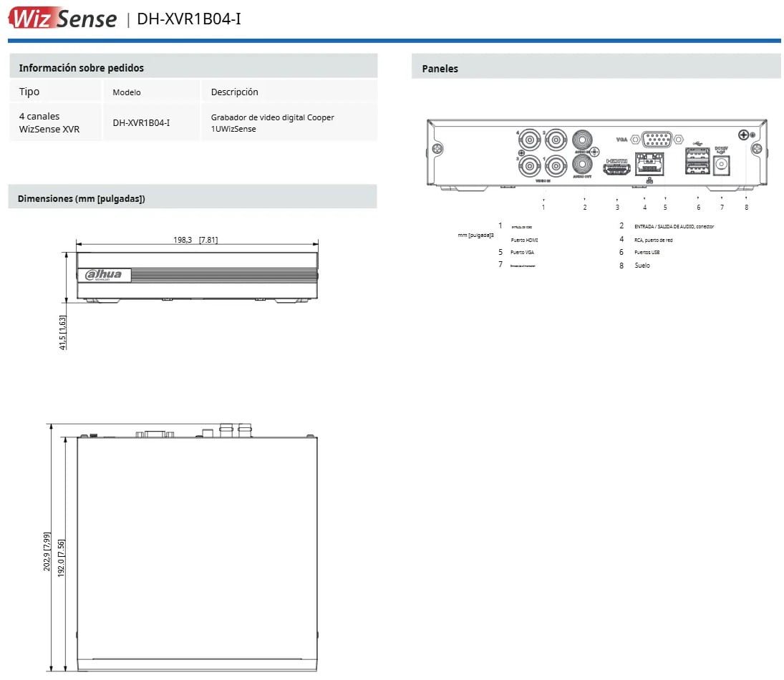Click the '202.9 [7.99]' depth dimension

pyautogui.click(x=47, y=551)
